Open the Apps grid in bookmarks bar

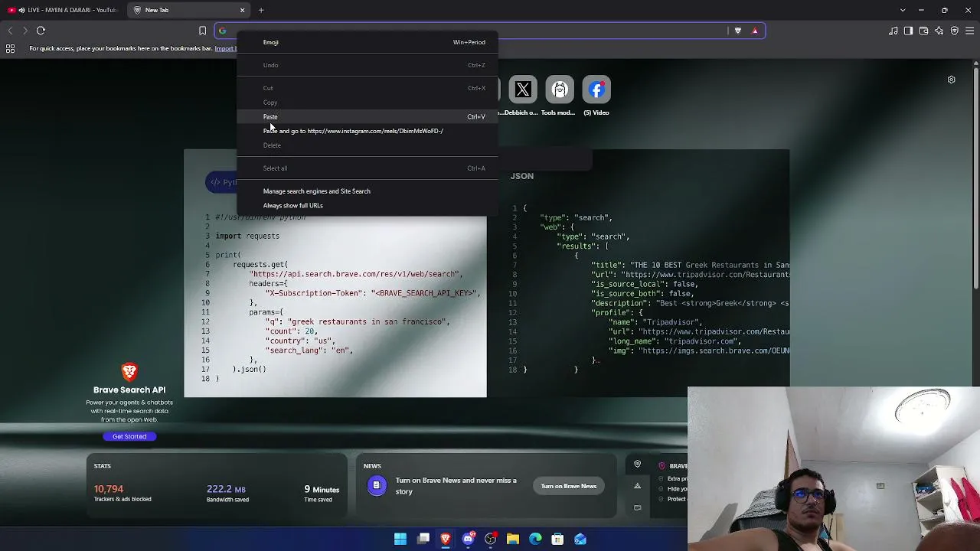pyautogui.click(x=11, y=49)
